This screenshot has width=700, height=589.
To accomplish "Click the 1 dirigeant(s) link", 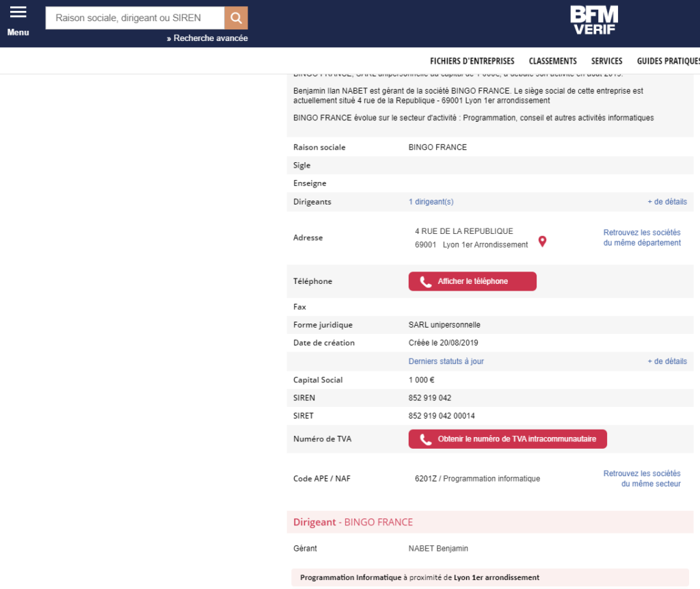I will pos(431,202).
